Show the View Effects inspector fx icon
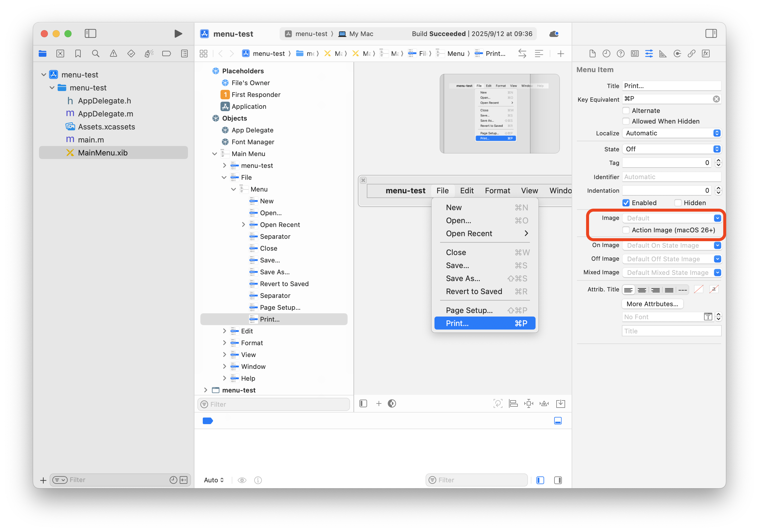759x532 pixels. 706,53
